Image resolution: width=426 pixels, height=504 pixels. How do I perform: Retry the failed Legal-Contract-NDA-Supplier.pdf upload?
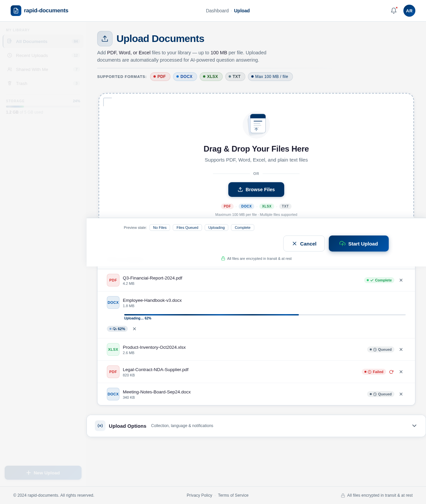pos(391,372)
